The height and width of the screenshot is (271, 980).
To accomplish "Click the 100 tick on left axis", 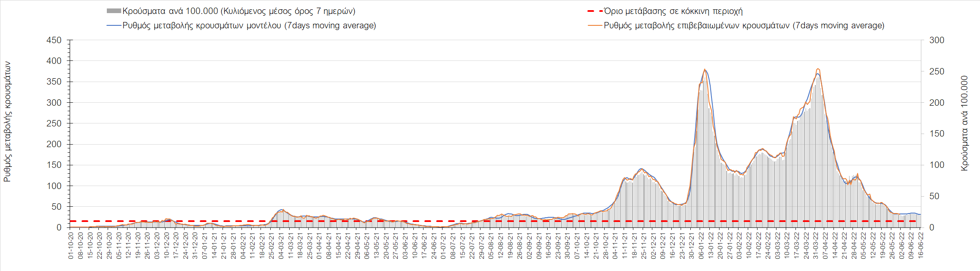I will (x=54, y=186).
